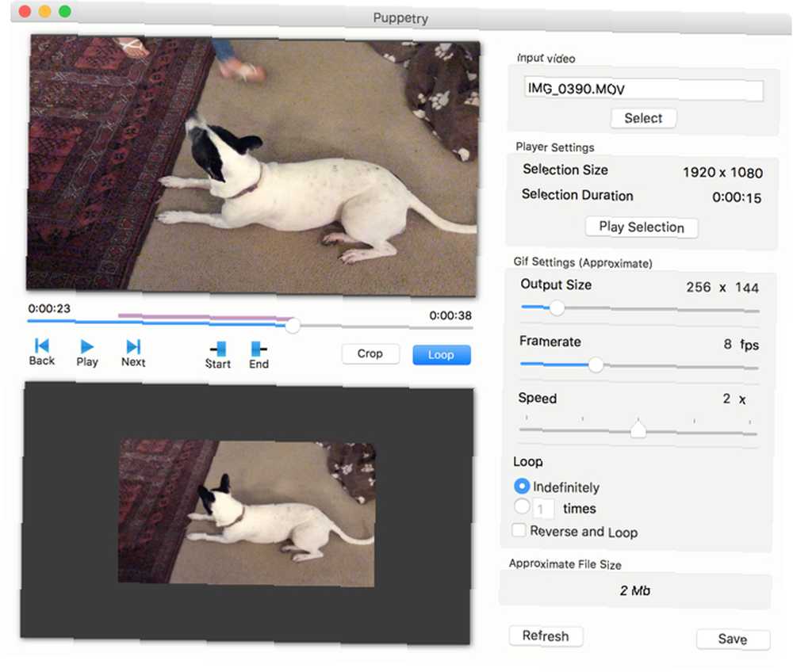Click the yellow minimize window button

pyautogui.click(x=45, y=11)
